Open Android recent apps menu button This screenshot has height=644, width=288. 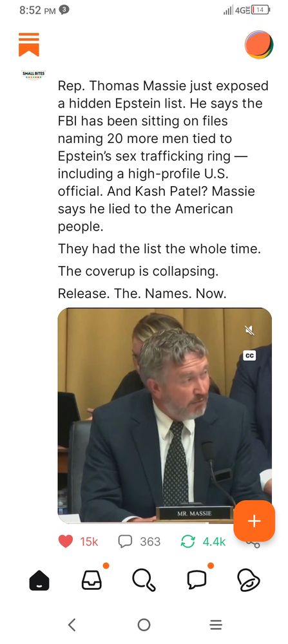(x=216, y=625)
